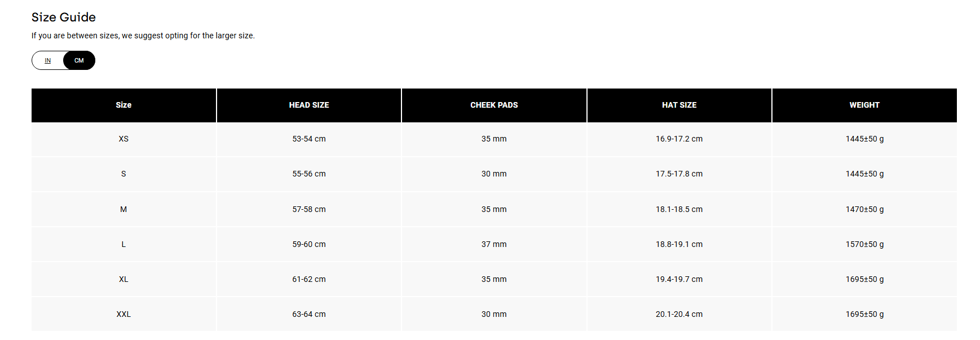Click the Size column header
This screenshot has height=340, width=980.
click(123, 105)
